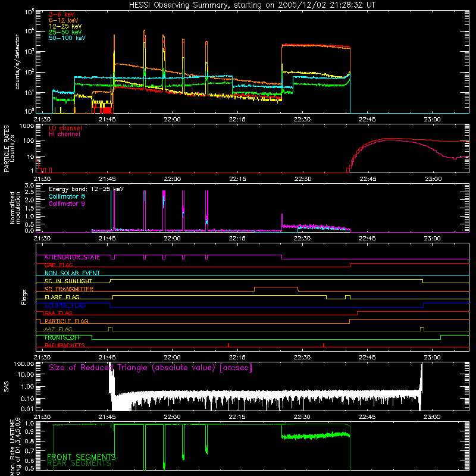
Task: Click the Flags panel axis label
Action: tap(24, 297)
